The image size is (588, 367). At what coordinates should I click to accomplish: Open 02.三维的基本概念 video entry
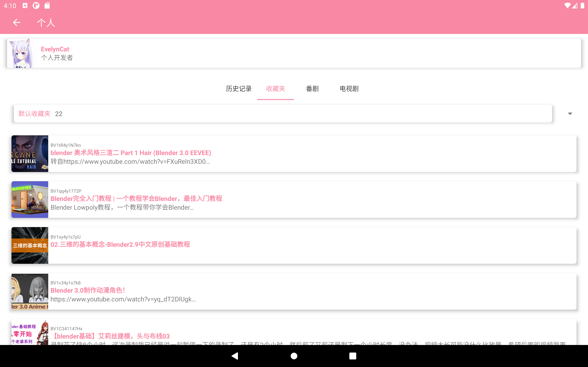click(120, 245)
